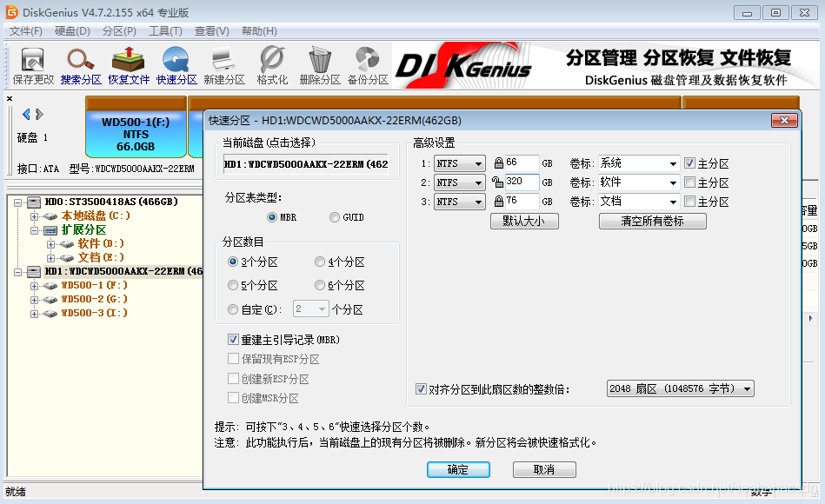The height and width of the screenshot is (504, 825).
Task: Click the drive icon of 软件 (D:)
Action: pos(67,244)
